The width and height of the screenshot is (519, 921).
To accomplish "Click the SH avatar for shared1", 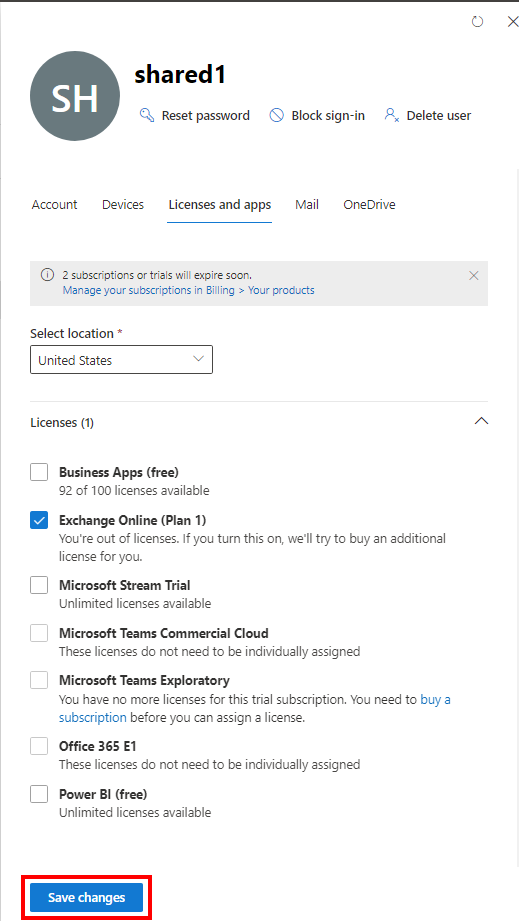I will (75, 96).
